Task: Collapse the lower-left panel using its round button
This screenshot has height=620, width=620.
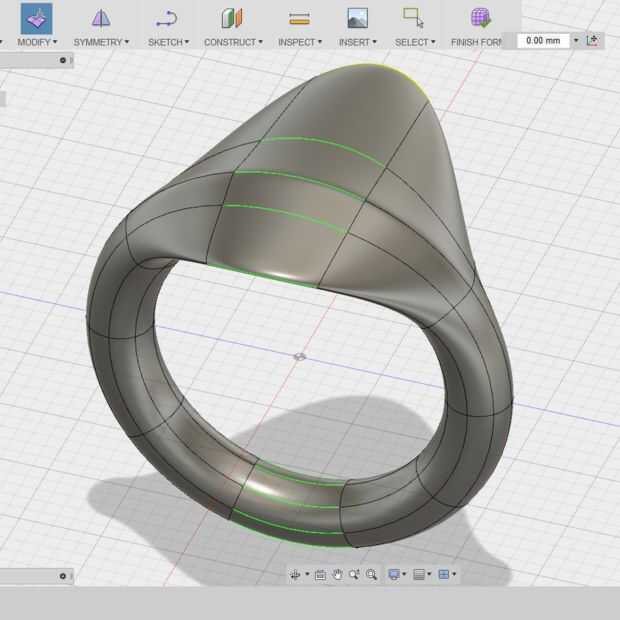Action: (62, 576)
